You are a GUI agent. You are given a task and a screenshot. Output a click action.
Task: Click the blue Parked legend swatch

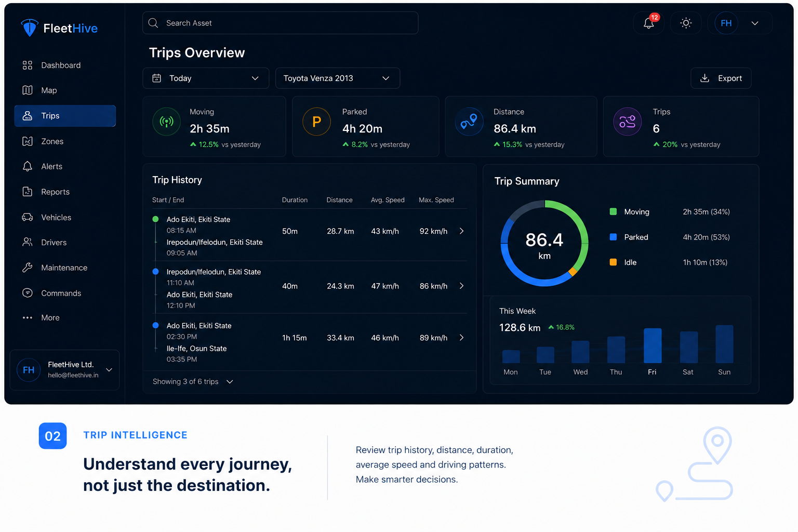pyautogui.click(x=613, y=237)
